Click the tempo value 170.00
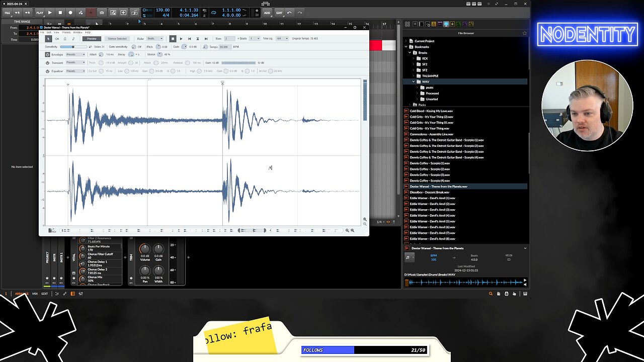 click(x=163, y=10)
